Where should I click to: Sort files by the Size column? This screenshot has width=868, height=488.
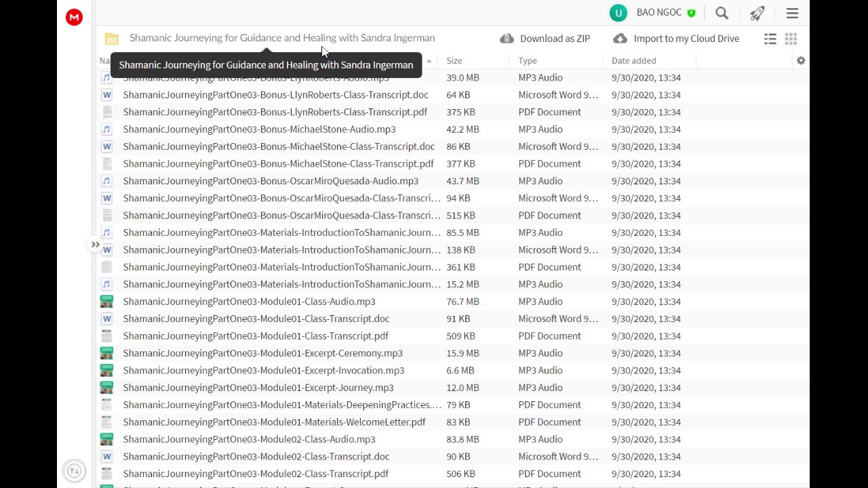point(454,60)
